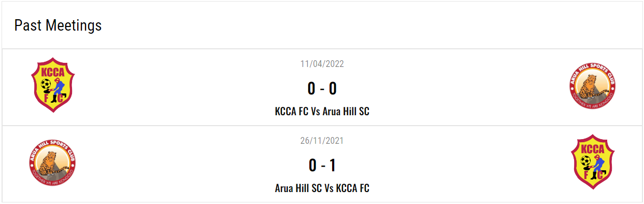This screenshot has width=644, height=204.
Task: Click the KCCA FC crest beside the 0 - 0 result
Action: point(53,85)
